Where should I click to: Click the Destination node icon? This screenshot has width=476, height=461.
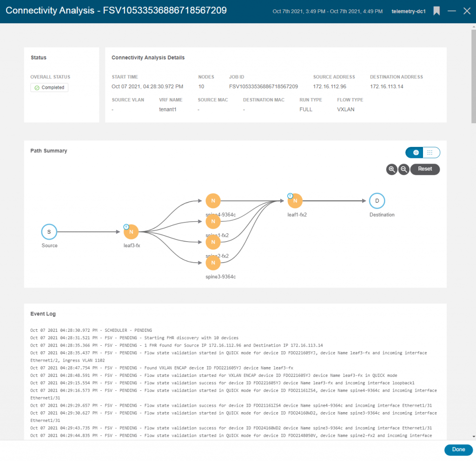(377, 200)
